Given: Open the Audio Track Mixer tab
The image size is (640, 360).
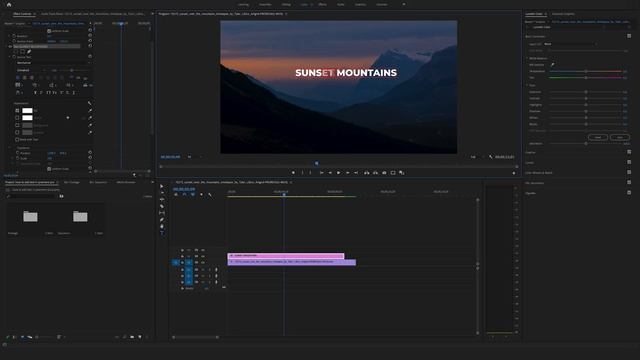Looking at the screenshot, I should point(93,14).
